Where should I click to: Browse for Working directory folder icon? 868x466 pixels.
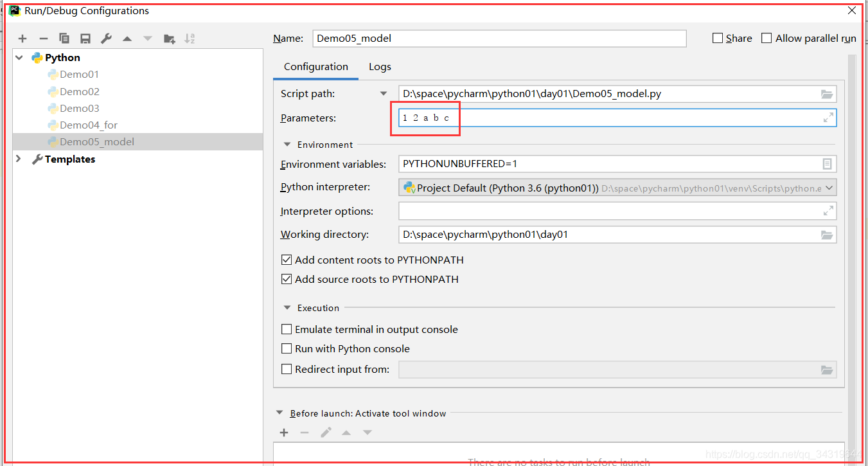(x=827, y=235)
